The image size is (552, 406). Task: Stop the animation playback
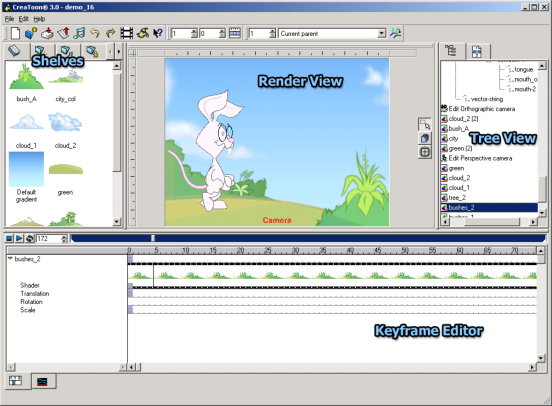click(9, 238)
